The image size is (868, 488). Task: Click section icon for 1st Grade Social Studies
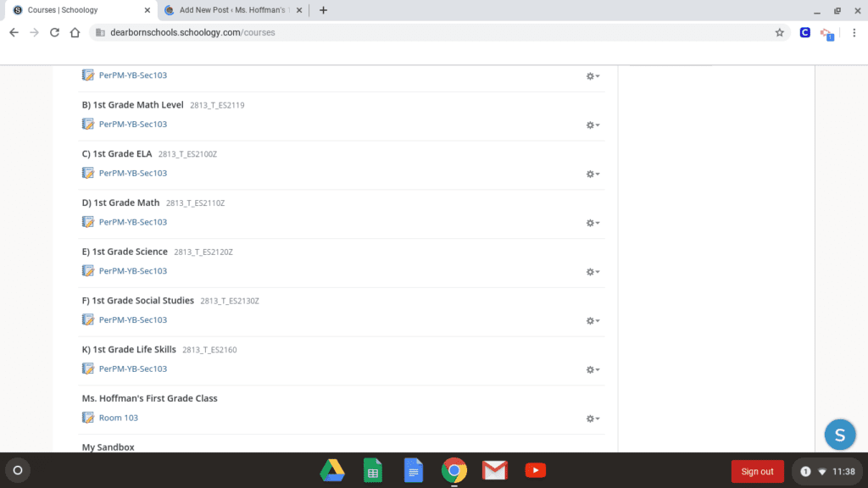88,319
